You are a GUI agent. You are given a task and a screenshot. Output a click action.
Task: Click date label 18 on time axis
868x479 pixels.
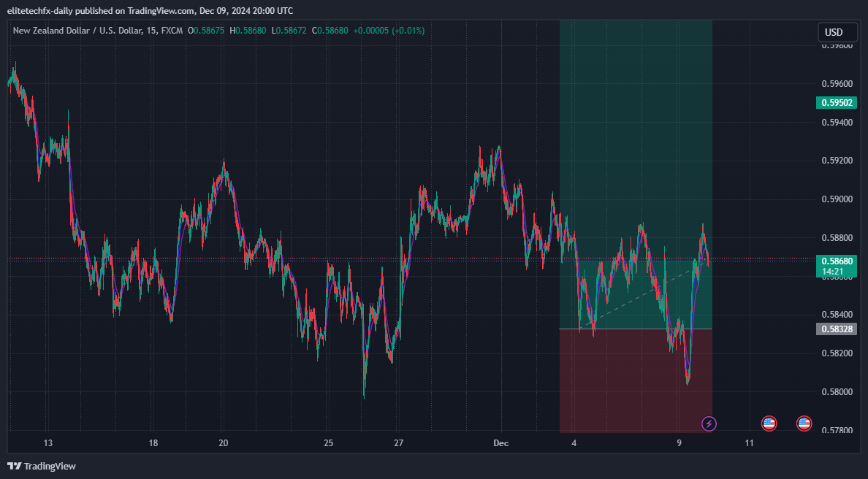point(153,443)
